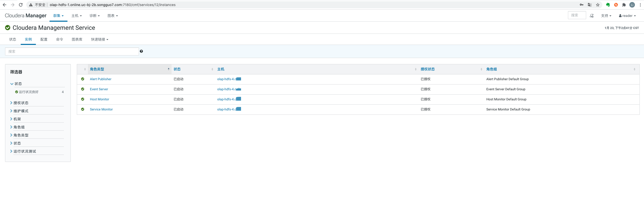Open Host Monitor role link
The width and height of the screenshot is (644, 201).
100,99
